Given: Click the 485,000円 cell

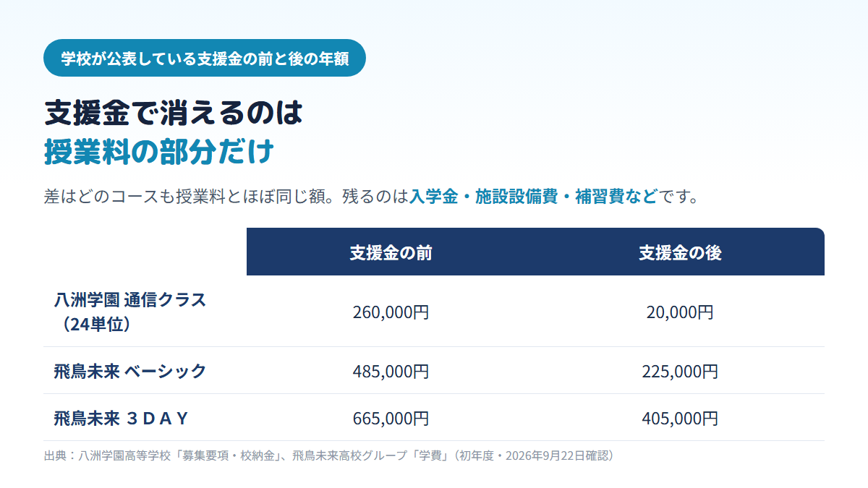Looking at the screenshot, I should coord(391,372).
